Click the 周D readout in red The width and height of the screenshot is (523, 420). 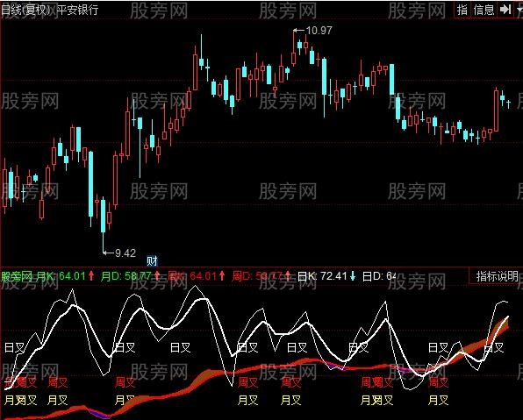tap(257, 276)
